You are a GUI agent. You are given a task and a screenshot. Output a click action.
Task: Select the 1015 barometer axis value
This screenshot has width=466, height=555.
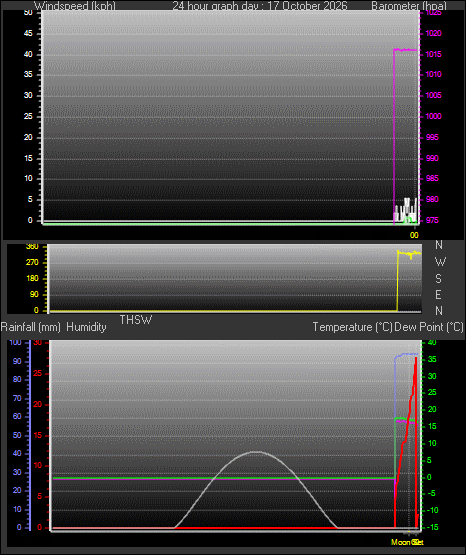pyautogui.click(x=433, y=54)
